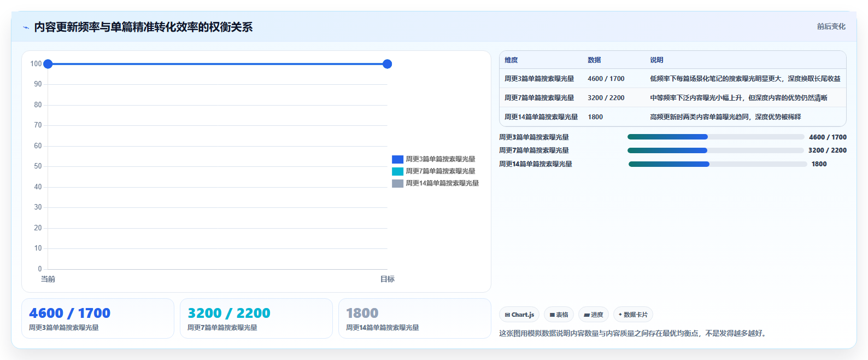The width and height of the screenshot is (868, 360).
Task: Click the 周更3篇 label left of its progress bar
Action: pos(534,137)
